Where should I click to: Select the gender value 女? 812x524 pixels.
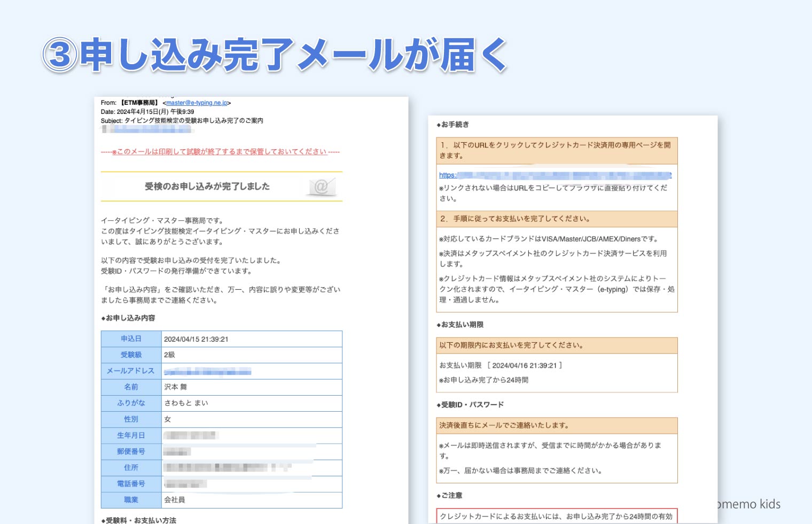(x=168, y=419)
